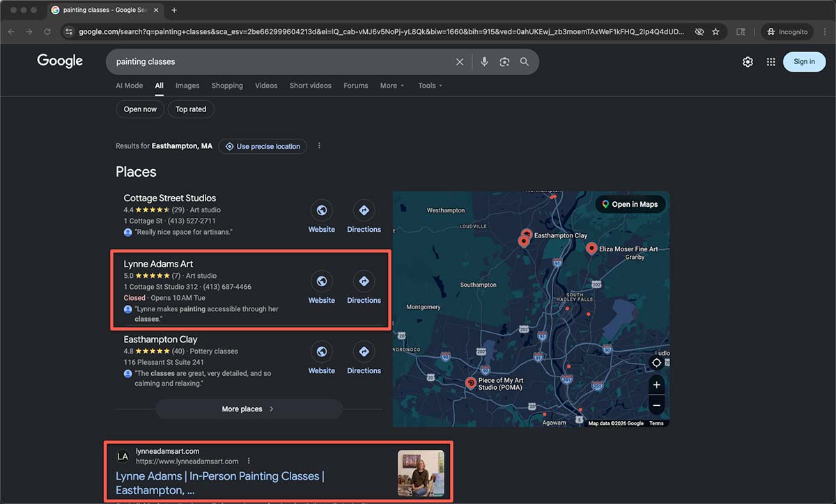Activate voice search with the microphone icon
Viewport: 836px width, 504px height.
pyautogui.click(x=484, y=61)
